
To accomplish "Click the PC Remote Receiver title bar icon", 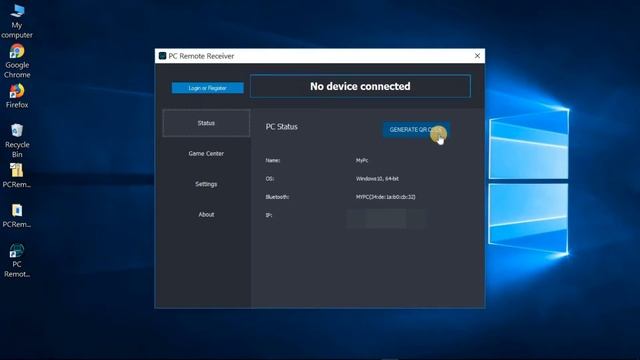I will coord(162,56).
